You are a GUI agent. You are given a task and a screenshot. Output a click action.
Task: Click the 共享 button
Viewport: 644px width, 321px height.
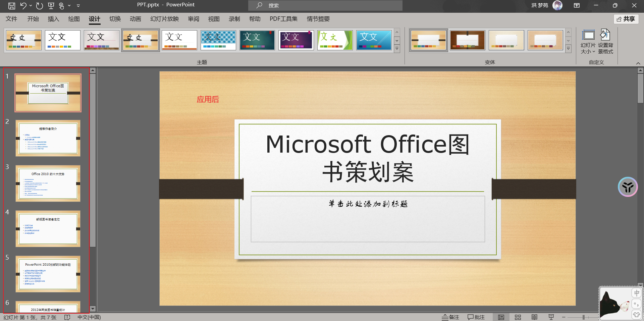coord(626,19)
